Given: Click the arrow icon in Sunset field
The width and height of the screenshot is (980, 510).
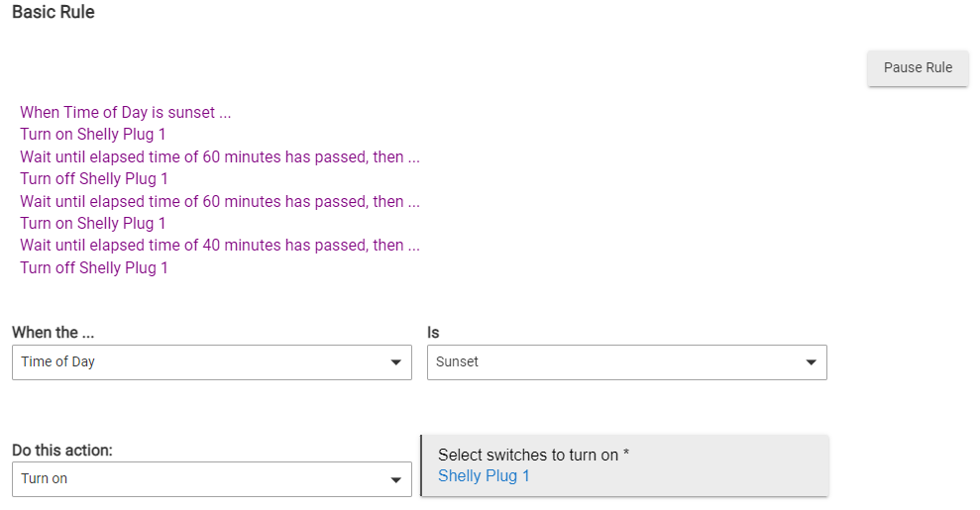Looking at the screenshot, I should (811, 362).
